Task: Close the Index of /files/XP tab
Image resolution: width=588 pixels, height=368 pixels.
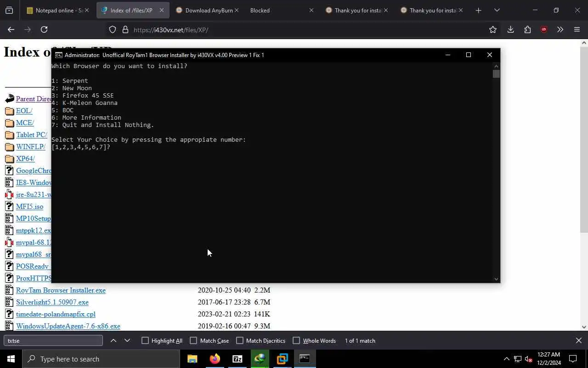Action: (x=161, y=10)
